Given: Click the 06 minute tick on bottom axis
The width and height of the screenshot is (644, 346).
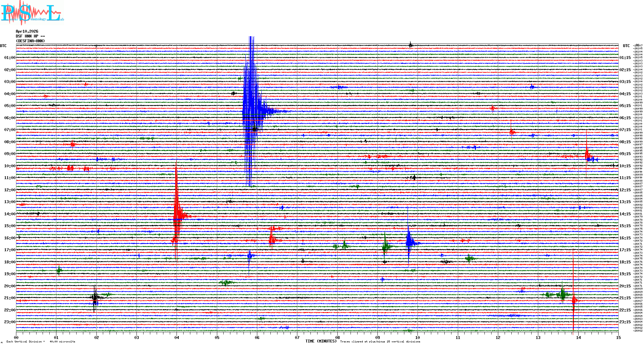Looking at the screenshot, I should pos(257,337).
